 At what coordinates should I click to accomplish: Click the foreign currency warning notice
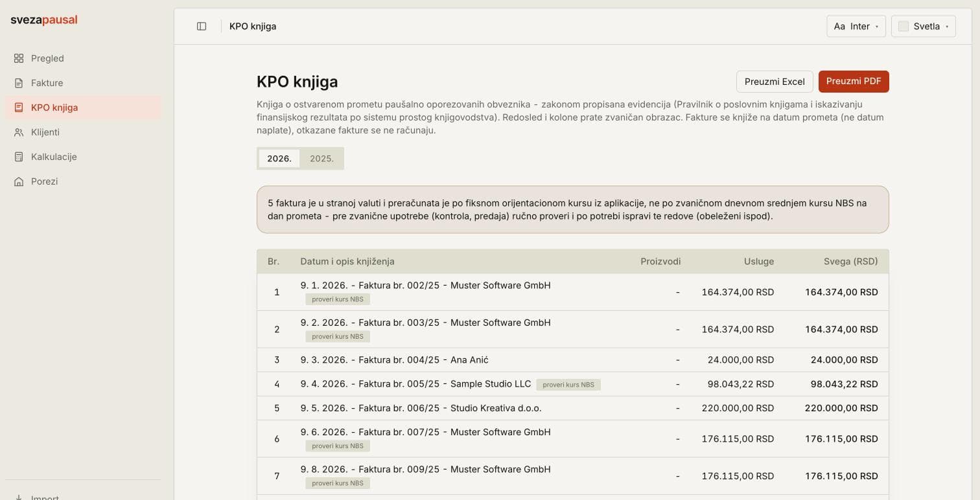(573, 210)
